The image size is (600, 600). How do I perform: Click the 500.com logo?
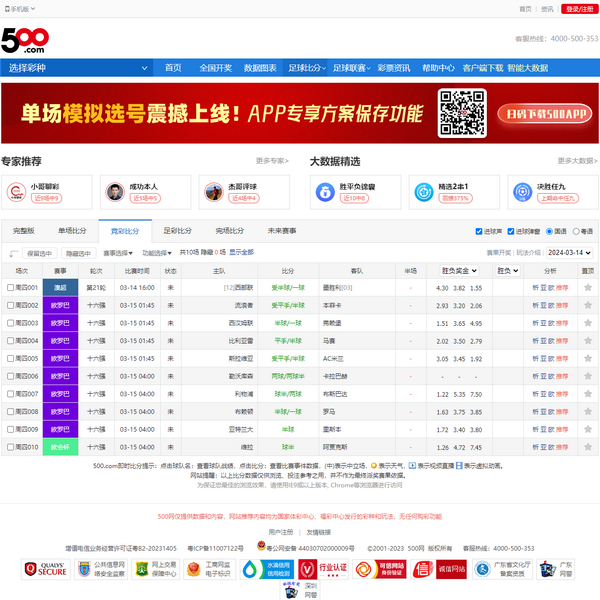(x=25, y=40)
